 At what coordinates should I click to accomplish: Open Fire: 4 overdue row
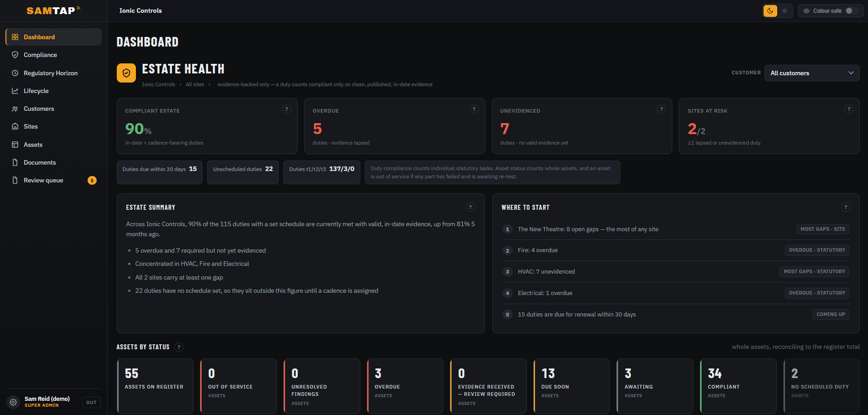tap(676, 250)
